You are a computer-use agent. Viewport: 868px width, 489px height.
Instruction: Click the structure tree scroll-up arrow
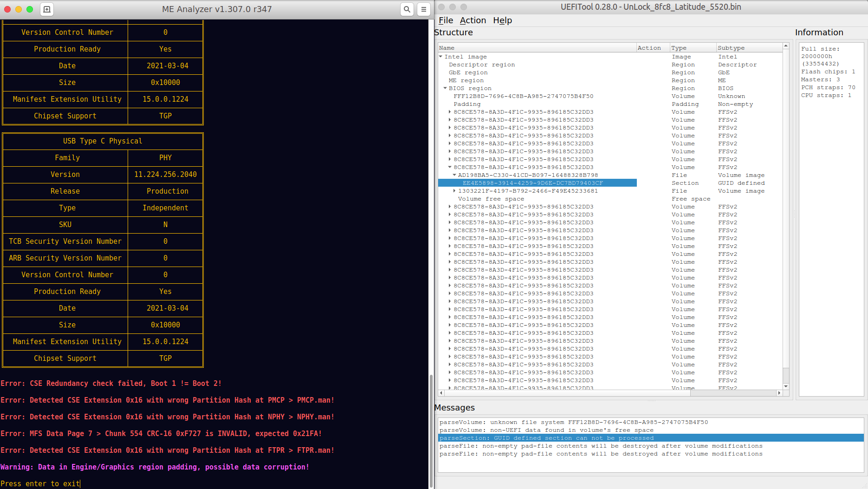click(786, 46)
